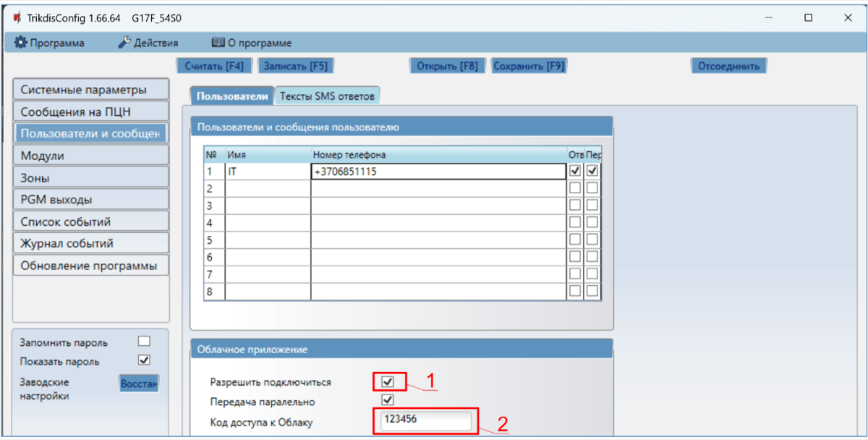Open the Действия menu
Image resolution: width=868 pixels, height=440 pixels.
pos(148,43)
